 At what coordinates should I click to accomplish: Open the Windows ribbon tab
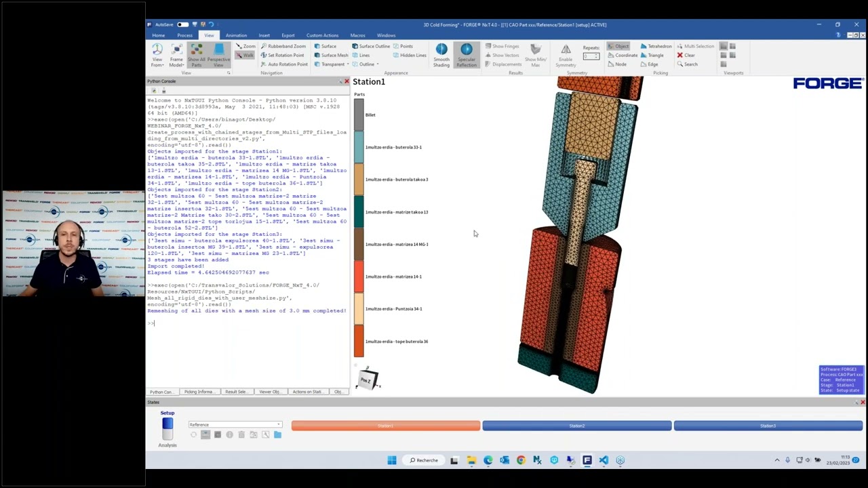386,35
